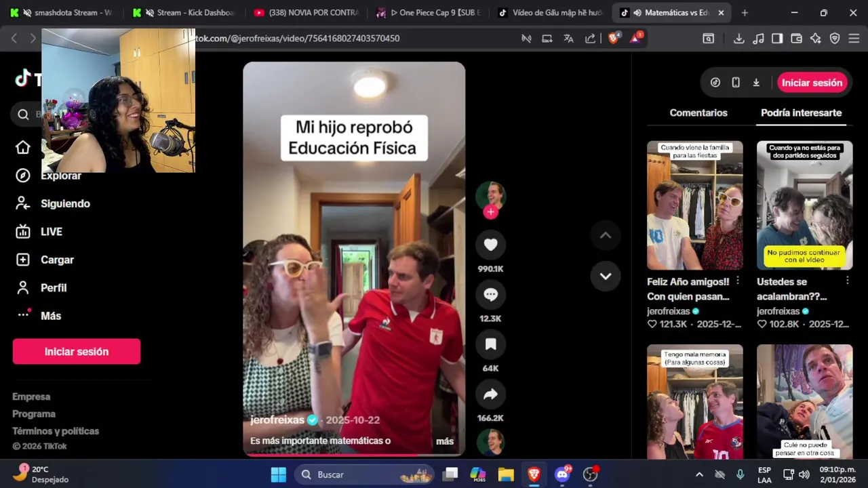Click the translate page icon
The image size is (868, 488).
pyautogui.click(x=569, y=39)
